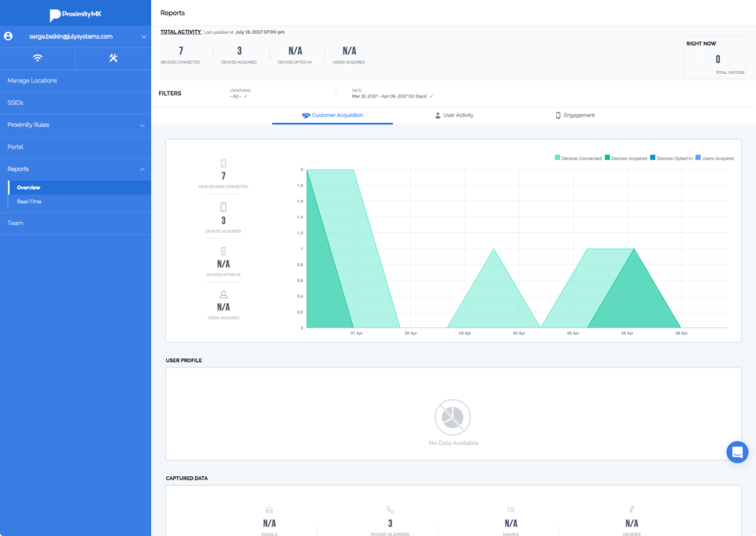This screenshot has width=756, height=536.
Task: Open the chat support bubble button
Action: tap(737, 452)
